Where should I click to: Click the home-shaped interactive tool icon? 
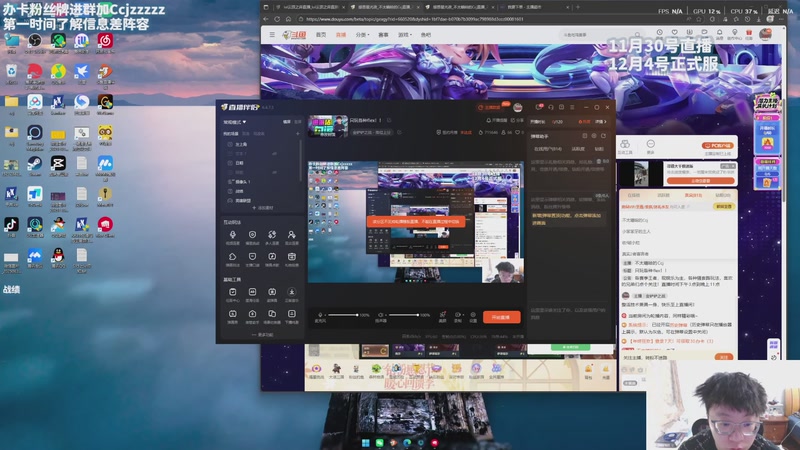233,257
